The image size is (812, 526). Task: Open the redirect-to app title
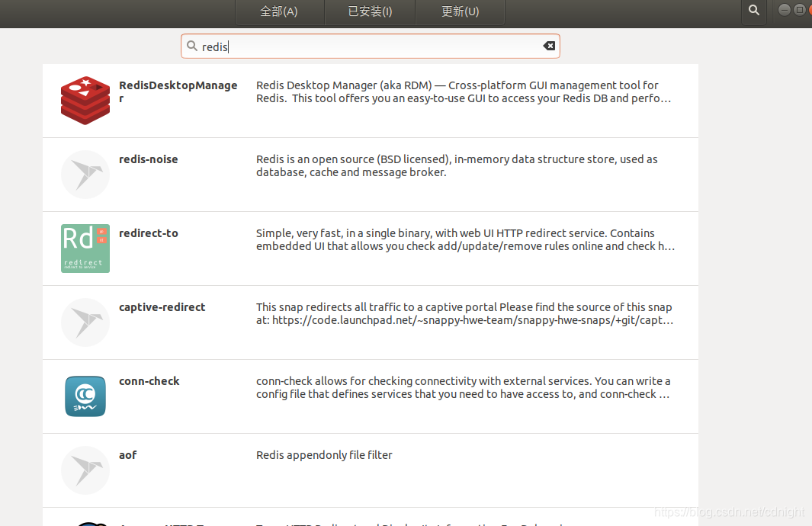pos(149,233)
